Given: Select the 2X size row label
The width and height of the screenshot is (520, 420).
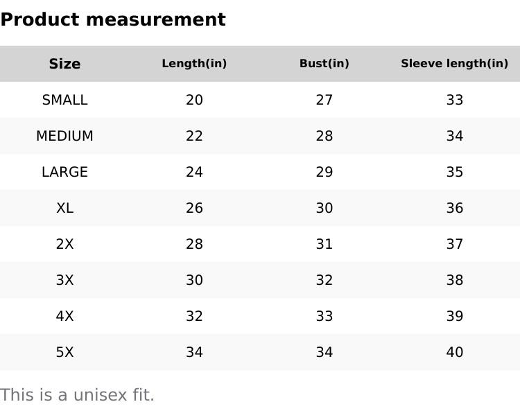Looking at the screenshot, I should (64, 244).
